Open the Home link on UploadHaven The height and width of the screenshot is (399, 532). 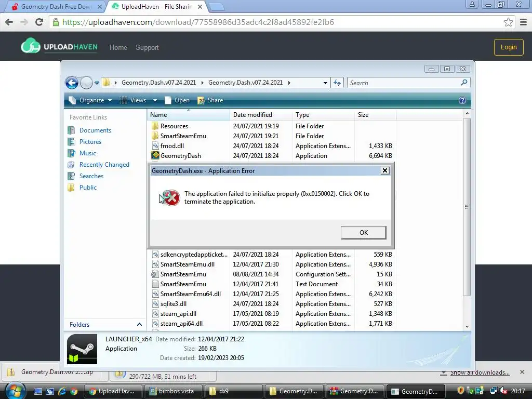click(118, 47)
